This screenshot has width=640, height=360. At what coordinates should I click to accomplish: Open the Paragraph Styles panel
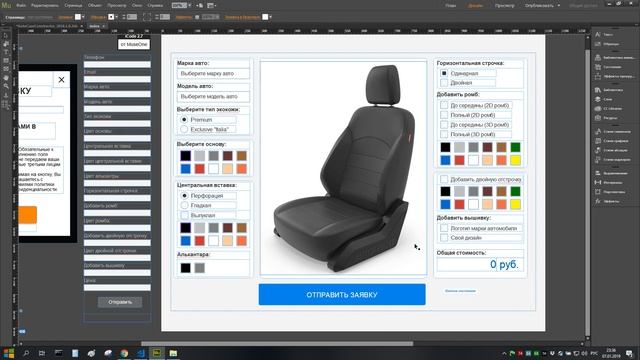[x=612, y=150]
